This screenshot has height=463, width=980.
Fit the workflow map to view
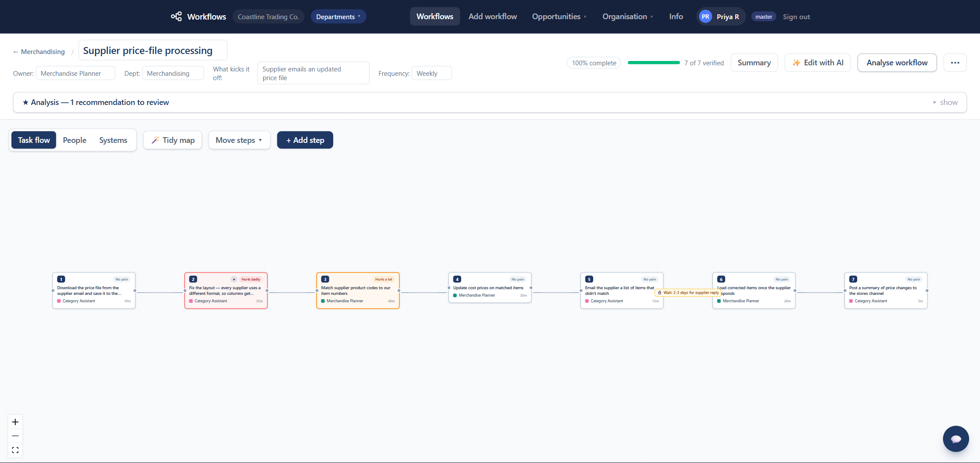click(15, 450)
